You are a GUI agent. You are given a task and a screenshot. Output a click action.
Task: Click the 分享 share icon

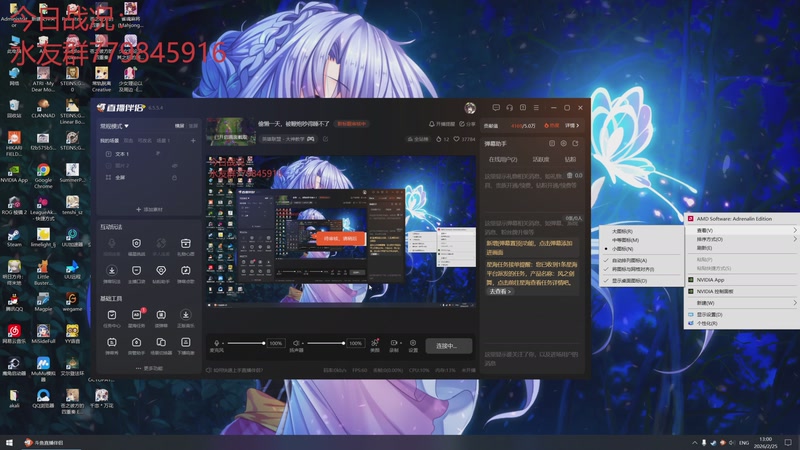point(462,124)
